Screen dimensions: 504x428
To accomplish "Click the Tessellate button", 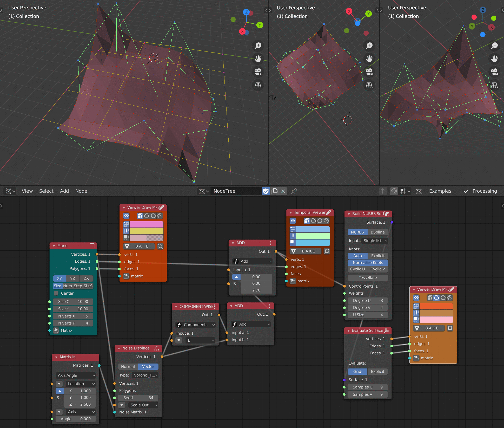I will 368,277.
